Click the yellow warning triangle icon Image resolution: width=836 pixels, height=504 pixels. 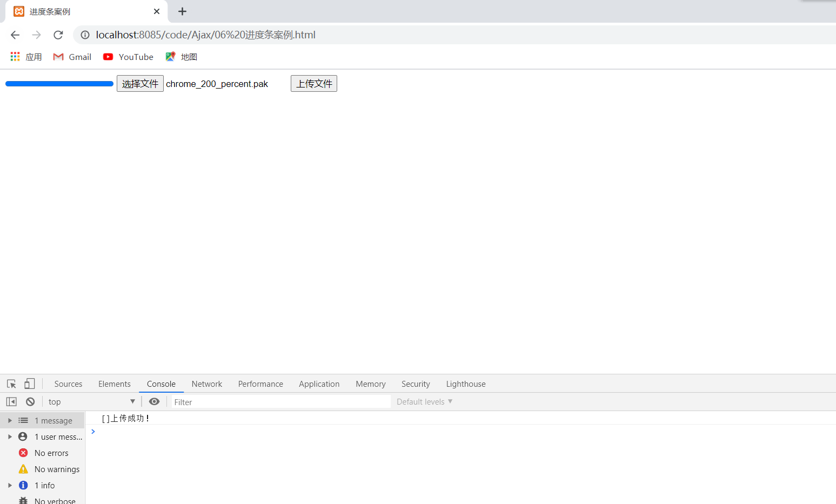[x=23, y=469]
